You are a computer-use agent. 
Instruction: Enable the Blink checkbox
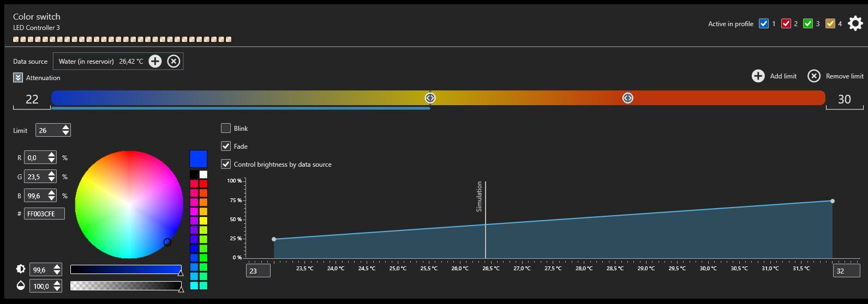(226, 129)
